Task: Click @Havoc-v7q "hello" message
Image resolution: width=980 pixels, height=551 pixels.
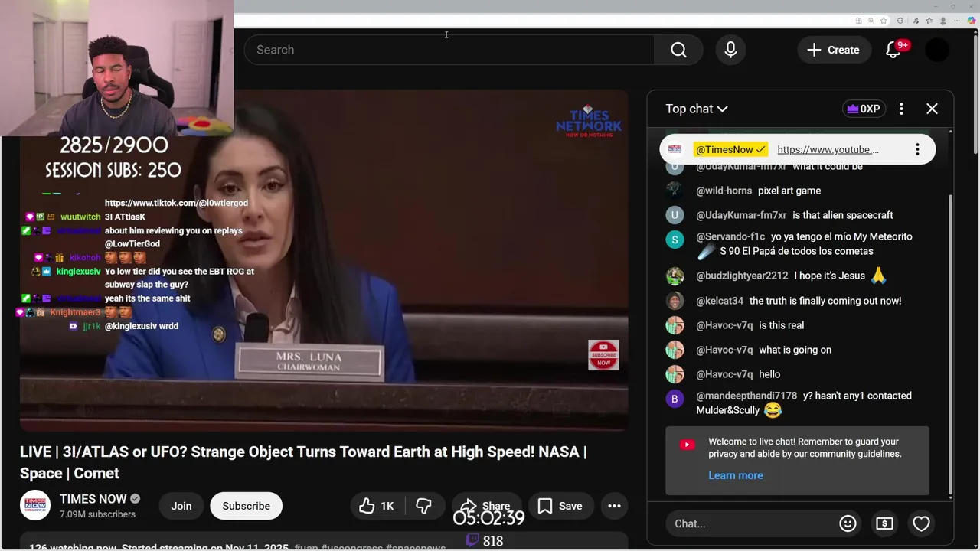Action: (769, 374)
